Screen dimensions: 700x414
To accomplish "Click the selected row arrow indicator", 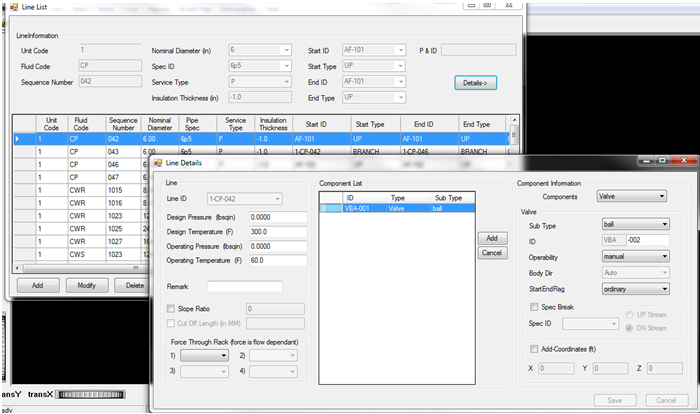I will (x=17, y=139).
